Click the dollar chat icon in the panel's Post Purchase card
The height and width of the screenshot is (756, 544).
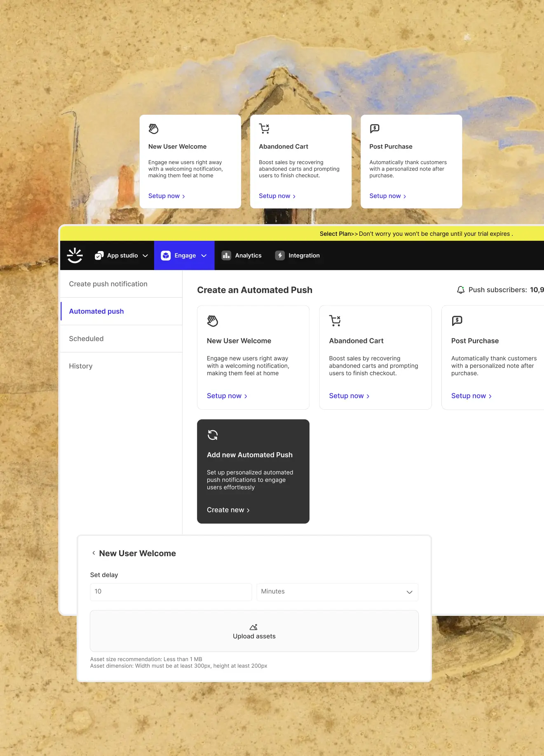pyautogui.click(x=457, y=321)
